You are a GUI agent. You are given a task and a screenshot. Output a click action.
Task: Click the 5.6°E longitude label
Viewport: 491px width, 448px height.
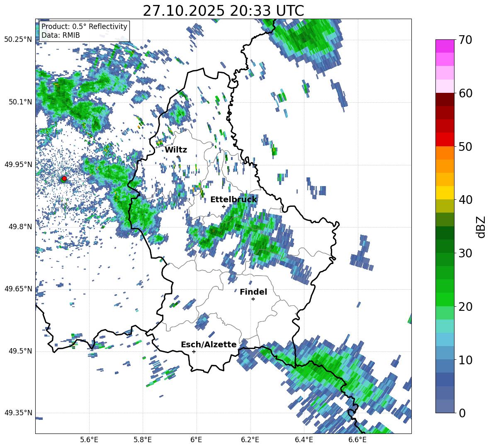pyautogui.click(x=89, y=440)
